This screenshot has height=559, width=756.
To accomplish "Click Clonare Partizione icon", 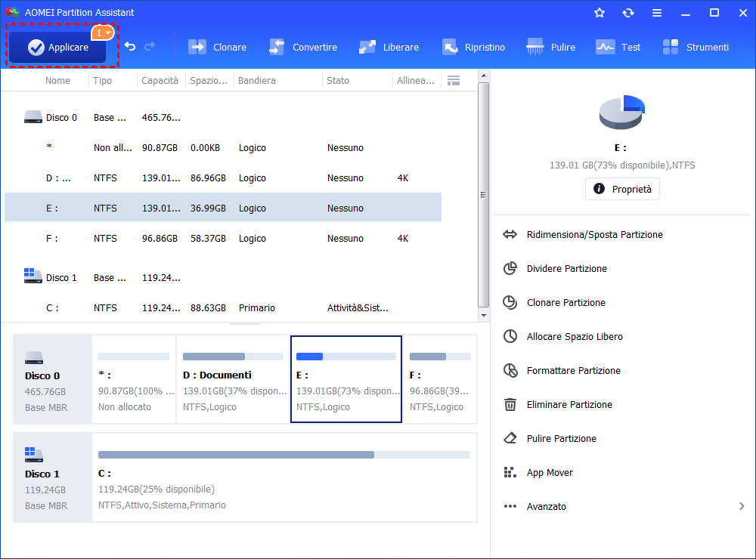I will 510,303.
